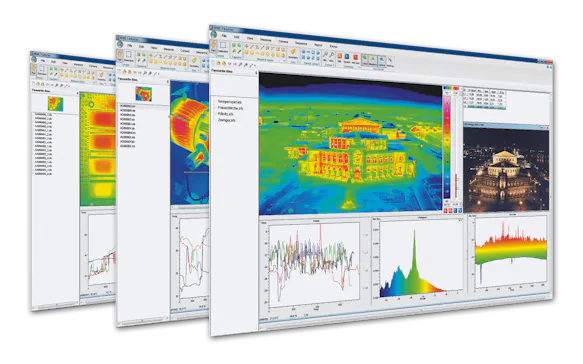
Task: Pin the Favourite files panel in the front window
Action: point(257,73)
